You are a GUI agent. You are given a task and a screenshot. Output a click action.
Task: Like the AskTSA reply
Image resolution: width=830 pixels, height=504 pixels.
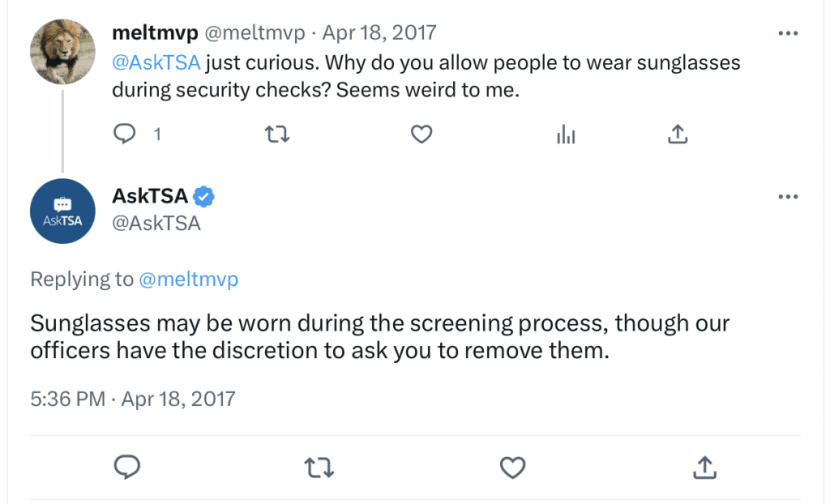[512, 468]
